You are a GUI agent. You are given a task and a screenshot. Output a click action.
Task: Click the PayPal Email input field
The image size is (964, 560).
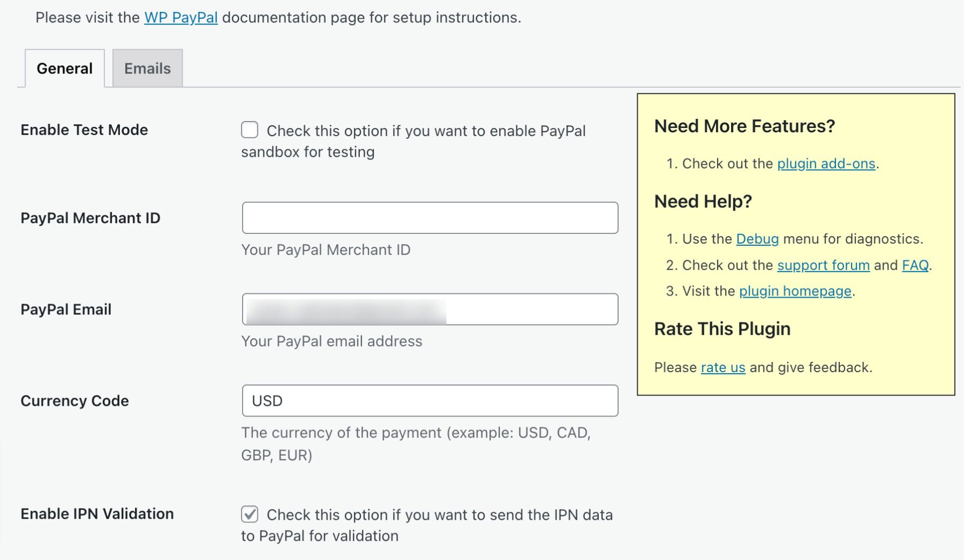click(430, 309)
